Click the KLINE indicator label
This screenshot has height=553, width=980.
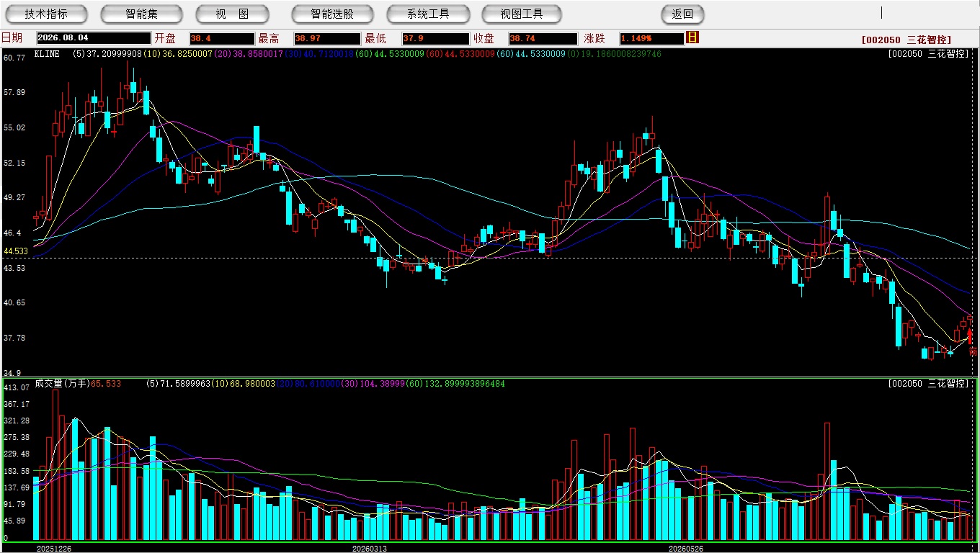[47, 54]
